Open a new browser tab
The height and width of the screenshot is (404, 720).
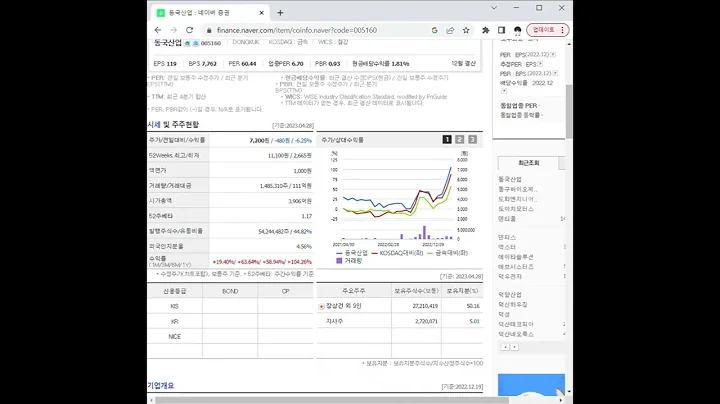(x=280, y=13)
